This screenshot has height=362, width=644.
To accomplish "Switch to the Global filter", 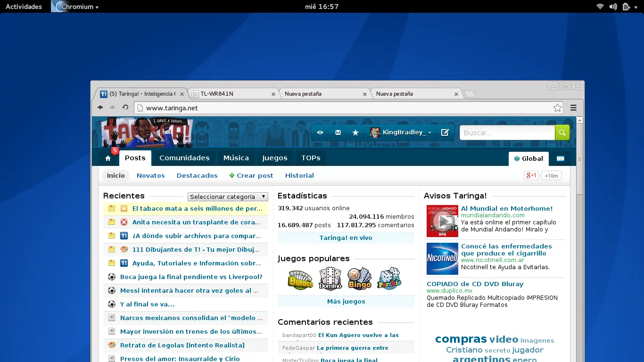I will (x=528, y=158).
